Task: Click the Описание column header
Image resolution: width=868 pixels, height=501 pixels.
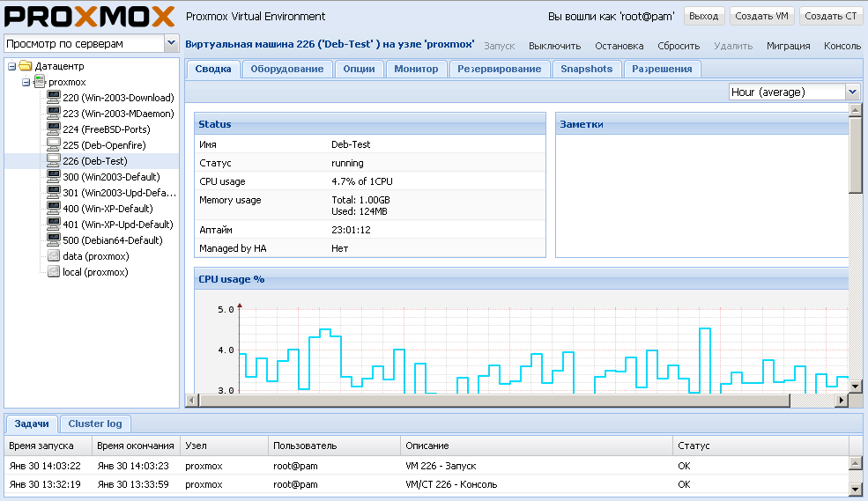Action: coord(537,446)
